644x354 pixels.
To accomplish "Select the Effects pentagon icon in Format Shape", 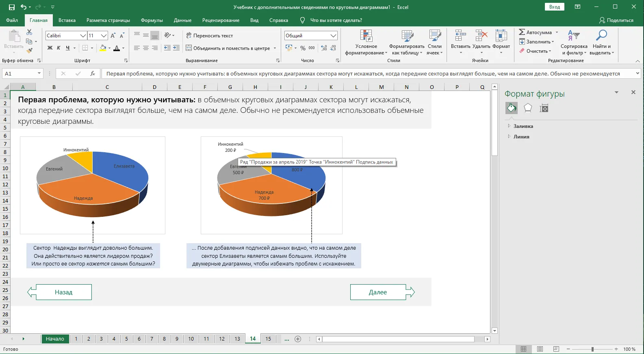I will click(528, 108).
